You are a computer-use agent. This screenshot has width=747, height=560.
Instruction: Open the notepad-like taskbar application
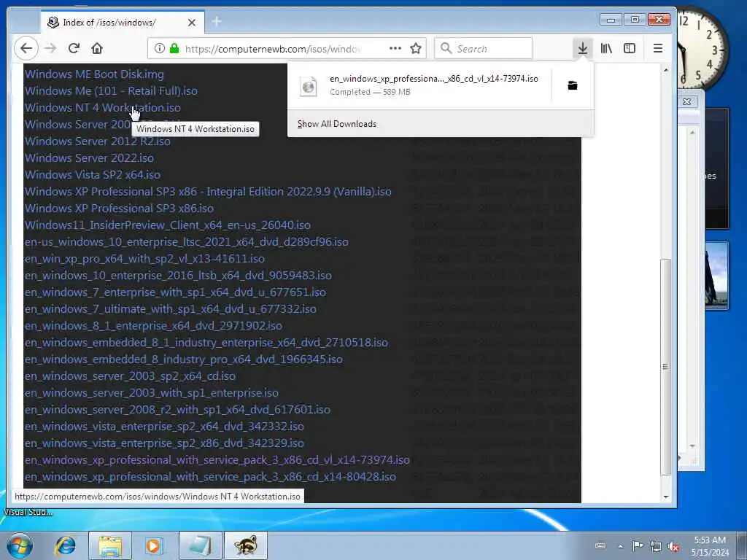coord(200,545)
